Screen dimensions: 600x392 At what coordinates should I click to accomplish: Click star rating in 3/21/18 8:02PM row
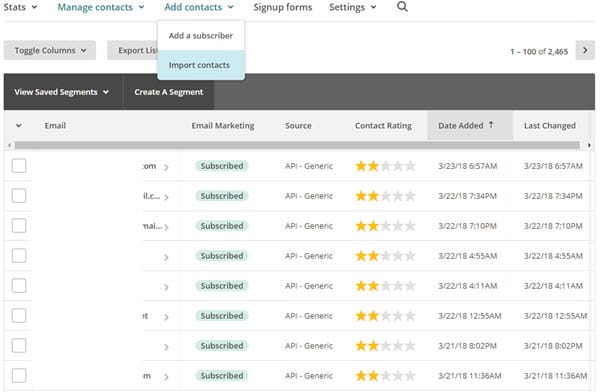click(x=385, y=346)
